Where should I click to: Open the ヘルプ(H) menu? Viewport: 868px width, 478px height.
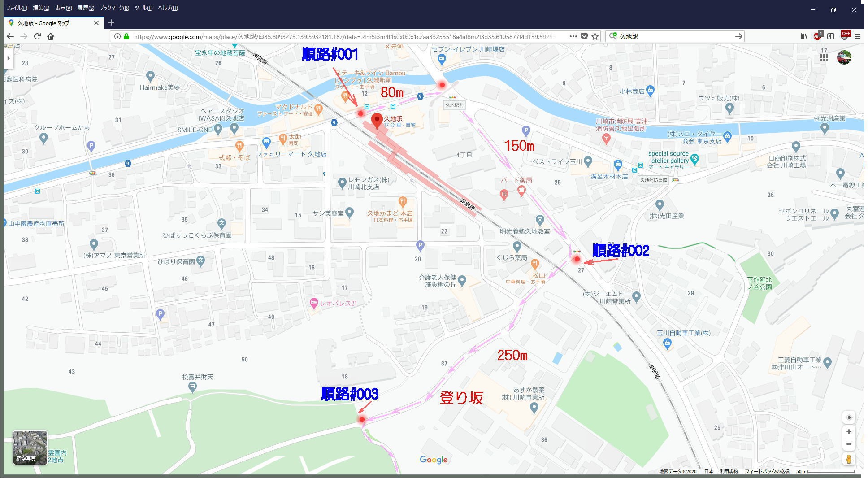click(168, 8)
